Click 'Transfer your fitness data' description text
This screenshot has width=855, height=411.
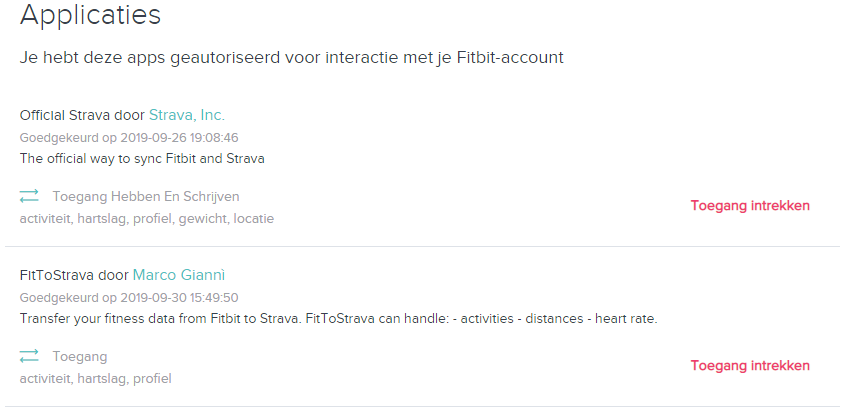point(338,318)
